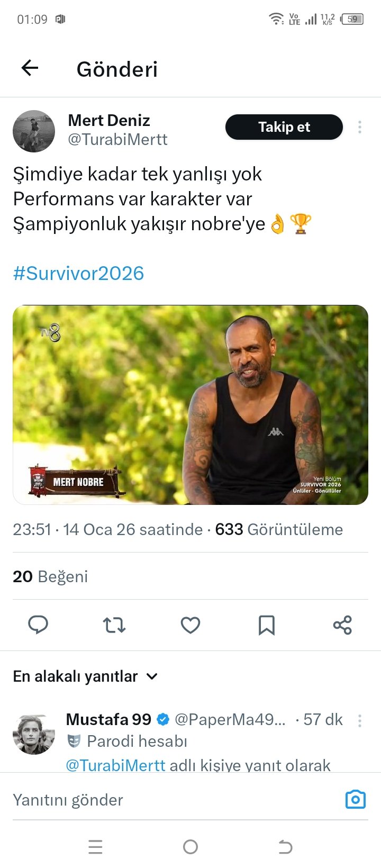This screenshot has width=381, height=868.
Task: Open the #Survivor2026 hashtag
Action: [78, 273]
